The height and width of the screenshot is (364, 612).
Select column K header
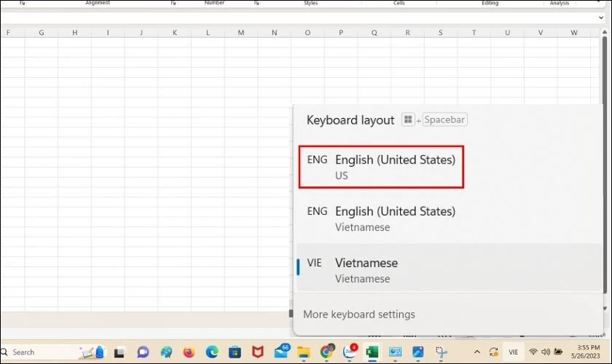(174, 33)
